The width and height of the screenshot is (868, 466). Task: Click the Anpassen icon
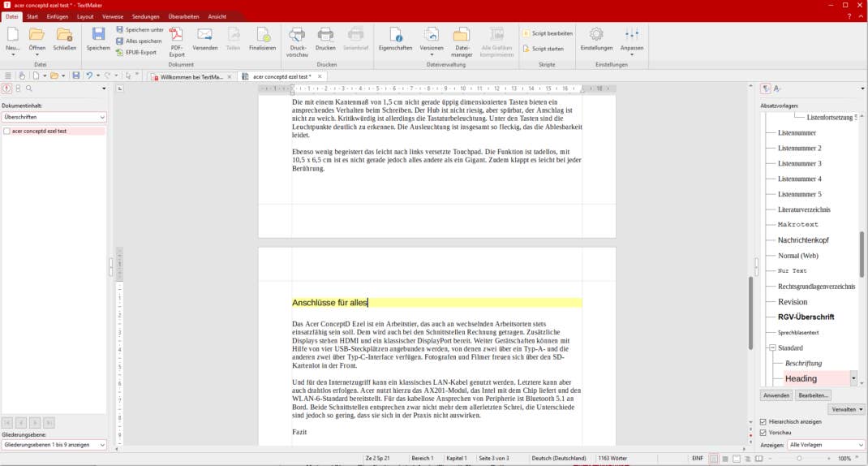tap(632, 34)
